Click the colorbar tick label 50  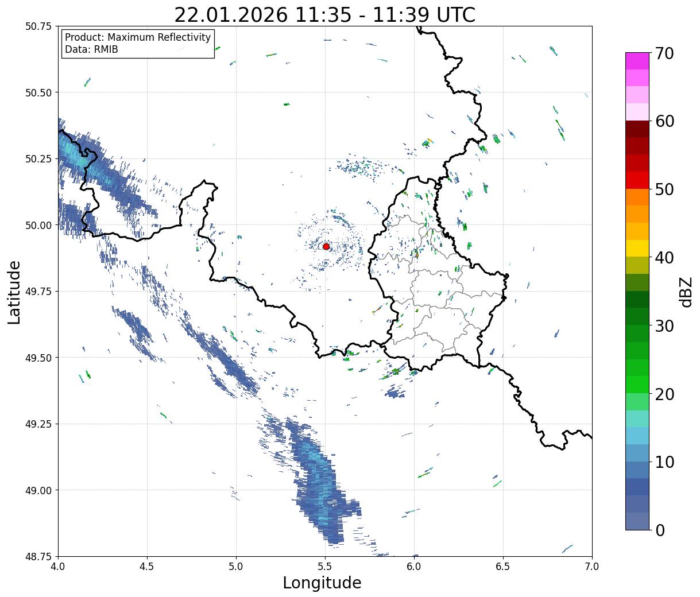coord(664,189)
